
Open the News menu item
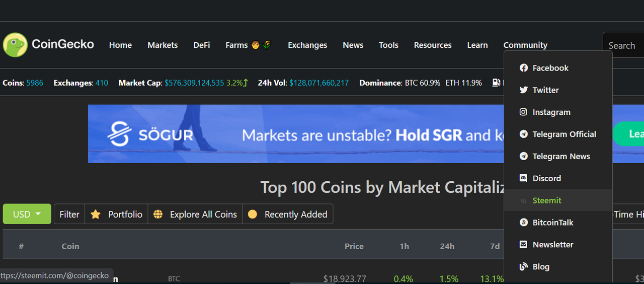point(353,45)
